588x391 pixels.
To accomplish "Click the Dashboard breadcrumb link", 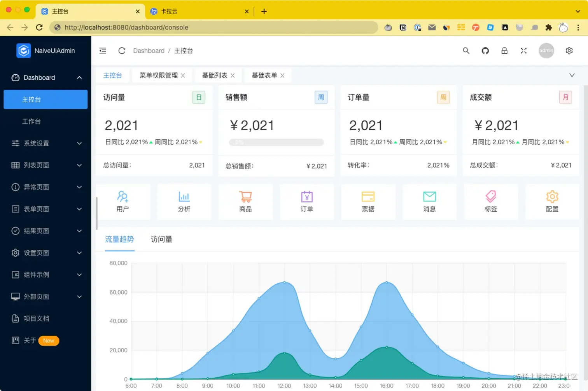I will [x=149, y=51].
